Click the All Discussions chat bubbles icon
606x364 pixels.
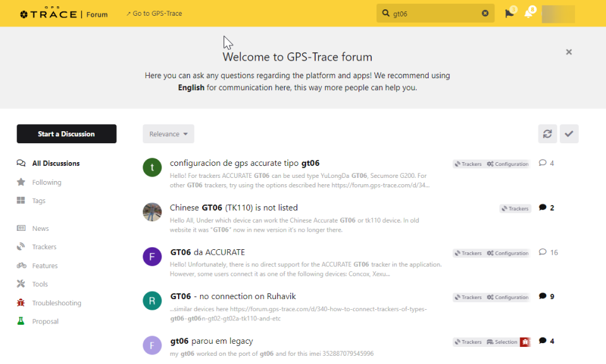(x=21, y=163)
